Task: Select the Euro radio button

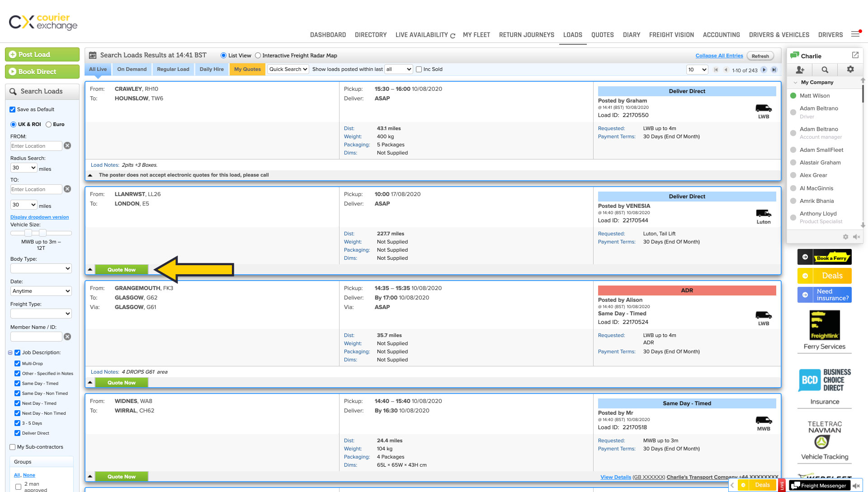Action: pyautogui.click(x=49, y=124)
